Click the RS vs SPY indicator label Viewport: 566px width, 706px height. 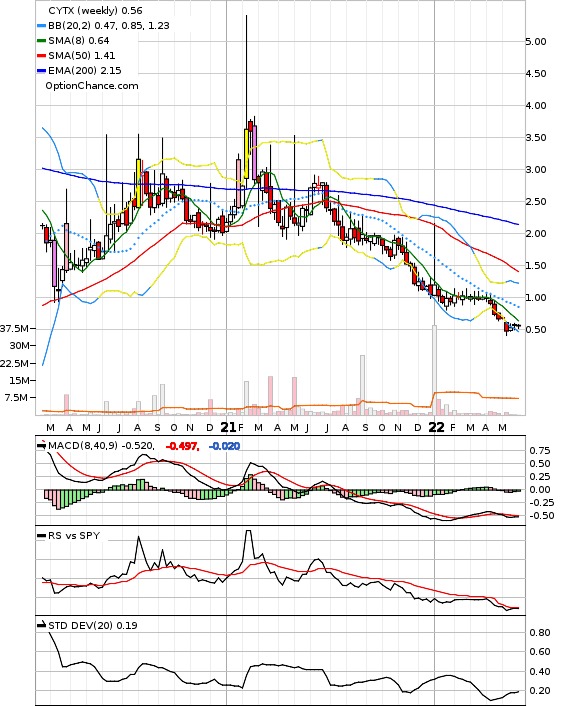(74, 536)
